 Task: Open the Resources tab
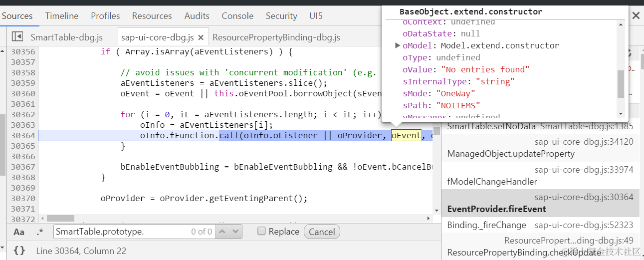tap(152, 16)
